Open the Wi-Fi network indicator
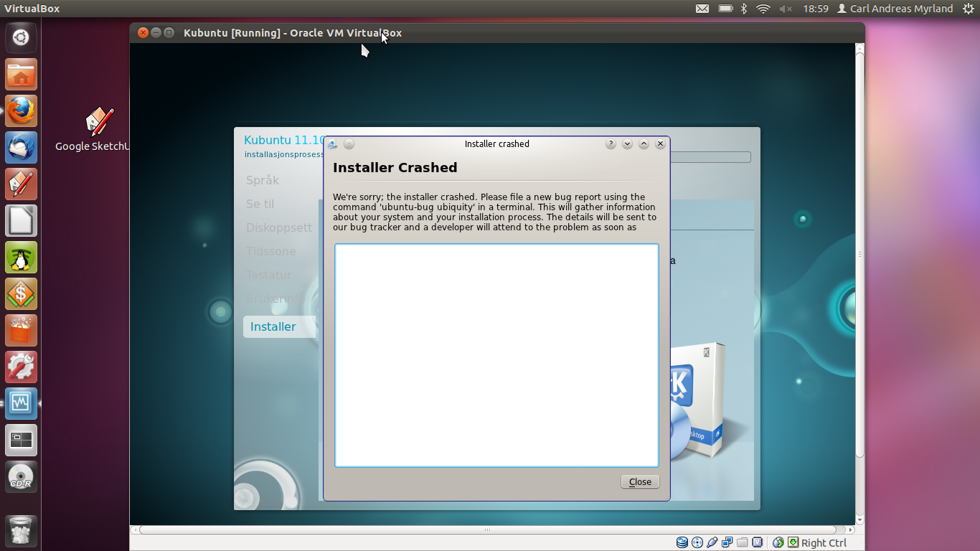The height and width of the screenshot is (551, 980). 763,9
